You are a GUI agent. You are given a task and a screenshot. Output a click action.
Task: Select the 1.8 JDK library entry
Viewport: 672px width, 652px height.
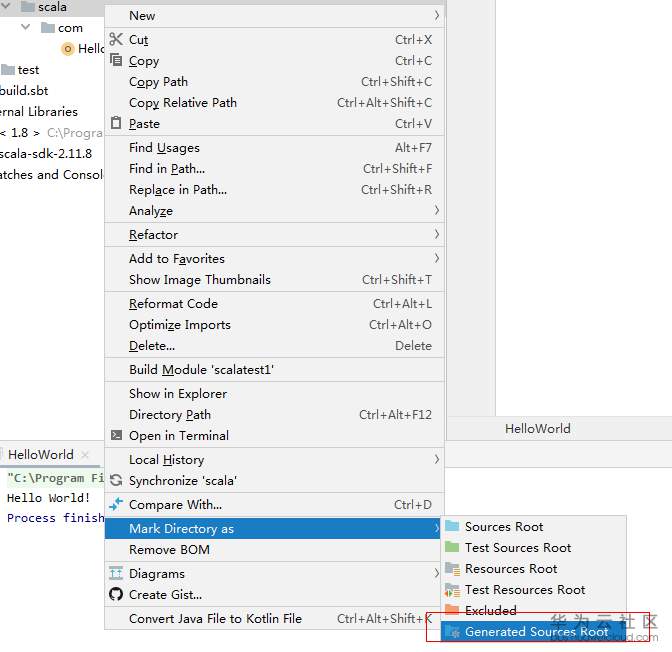[x=51, y=132]
